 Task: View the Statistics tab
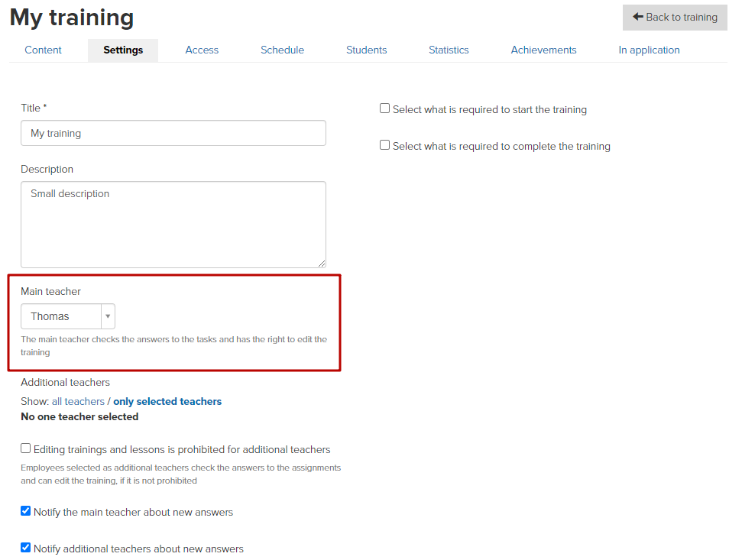(449, 50)
